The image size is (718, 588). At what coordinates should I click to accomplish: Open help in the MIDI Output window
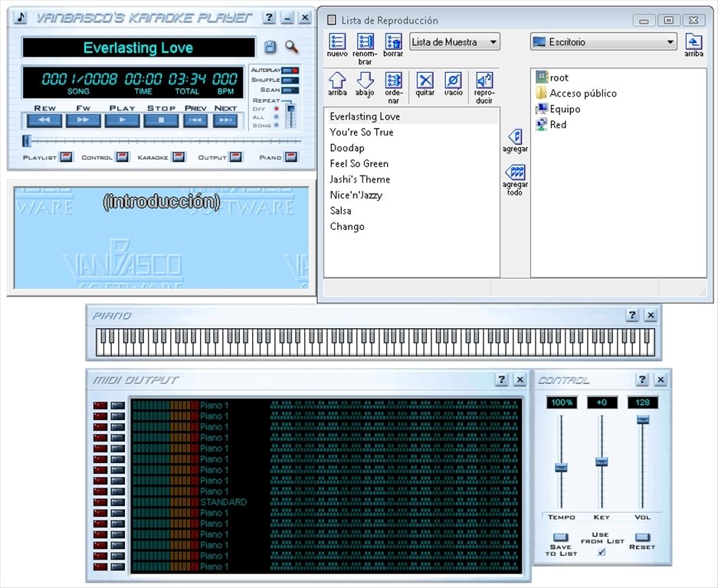[x=501, y=379]
